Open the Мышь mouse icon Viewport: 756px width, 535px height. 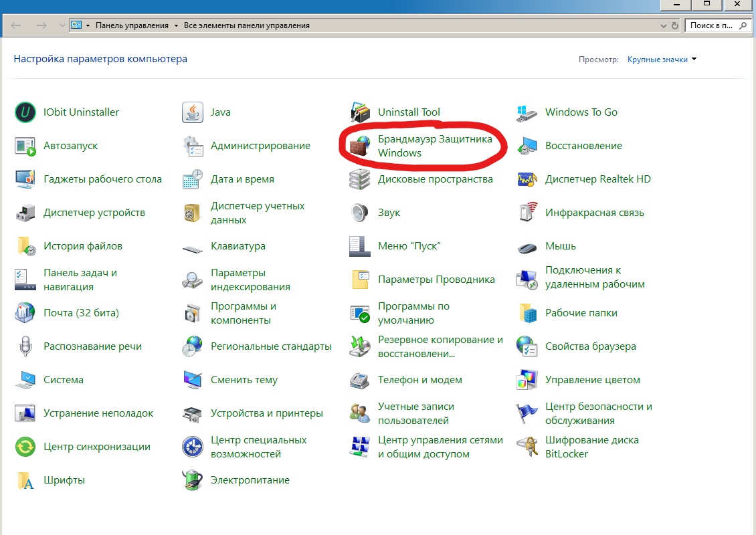pyautogui.click(x=527, y=247)
